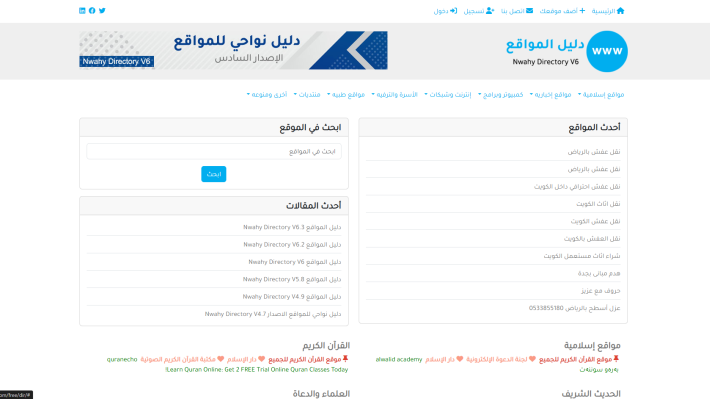Click the pin icon in مواقع إسلامية

click(616, 359)
